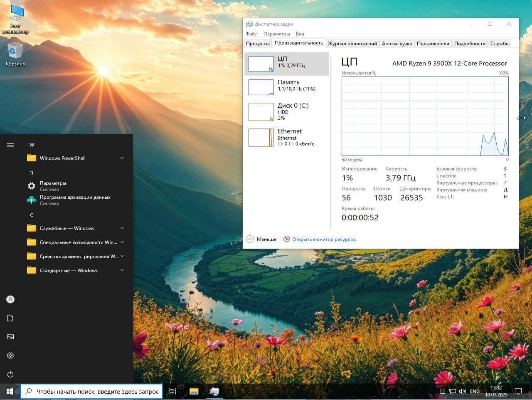The height and width of the screenshot is (400, 532).
Task: Open File Explorer from the taskbar
Action: (x=194, y=391)
